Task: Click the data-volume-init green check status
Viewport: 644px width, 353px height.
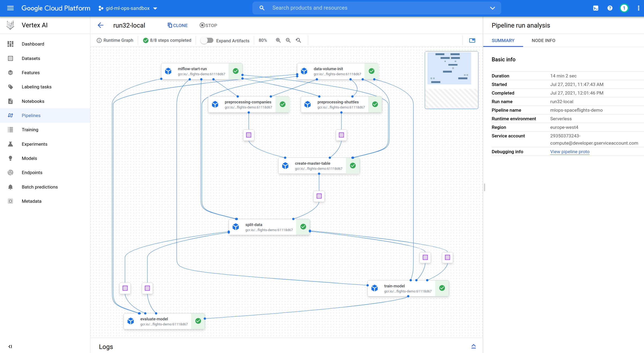Action: coord(371,71)
